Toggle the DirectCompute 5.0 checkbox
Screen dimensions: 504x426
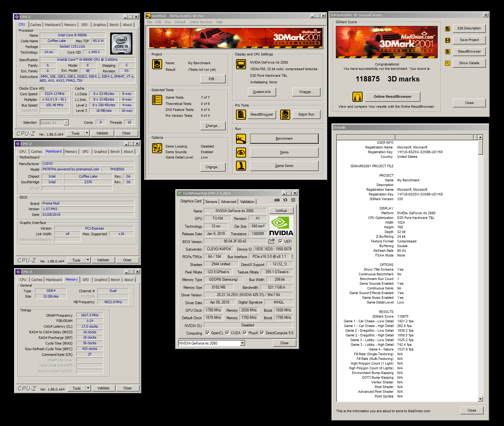point(262,333)
